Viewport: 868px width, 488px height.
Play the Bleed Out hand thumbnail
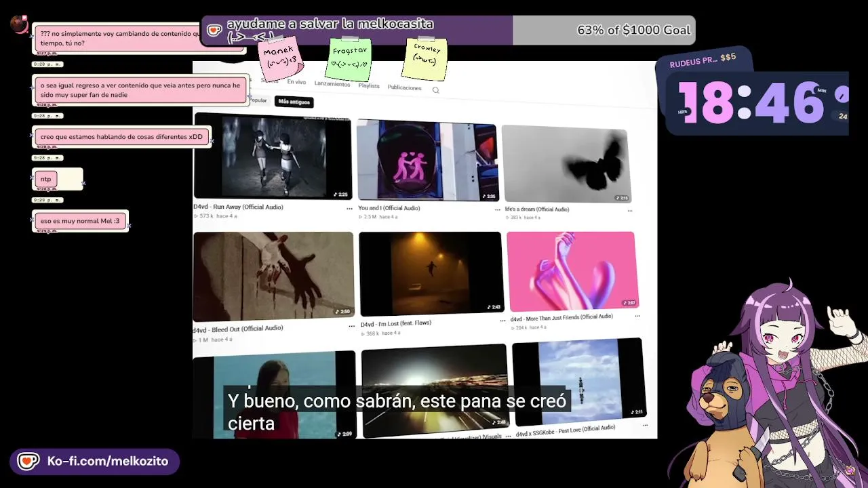[273, 276]
